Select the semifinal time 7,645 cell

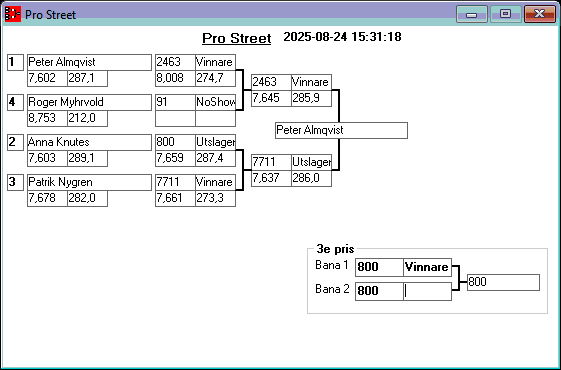271,98
